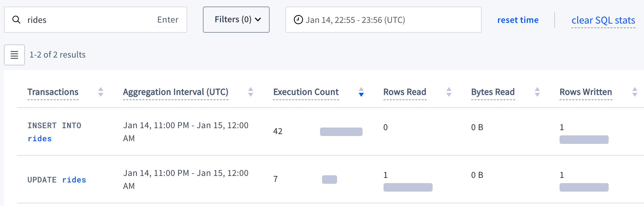Sort by Transactions column arrows
The height and width of the screenshot is (206, 644).
click(101, 92)
